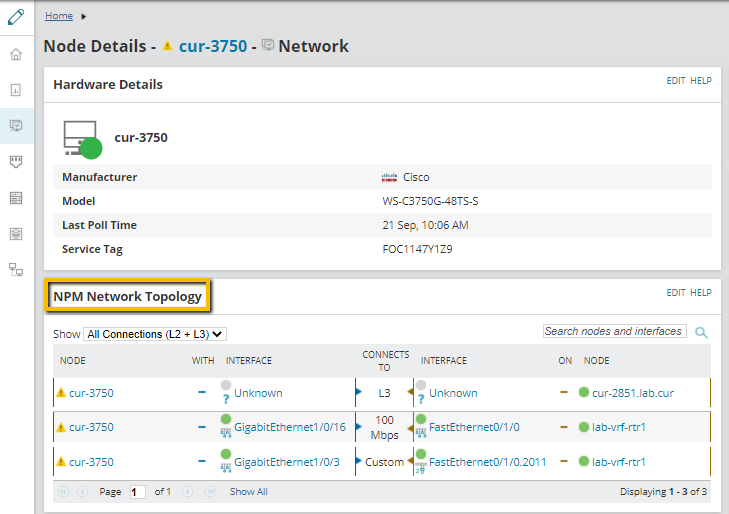
Task: Open the FastEthernet0/1/0 interface link
Action: tap(474, 427)
